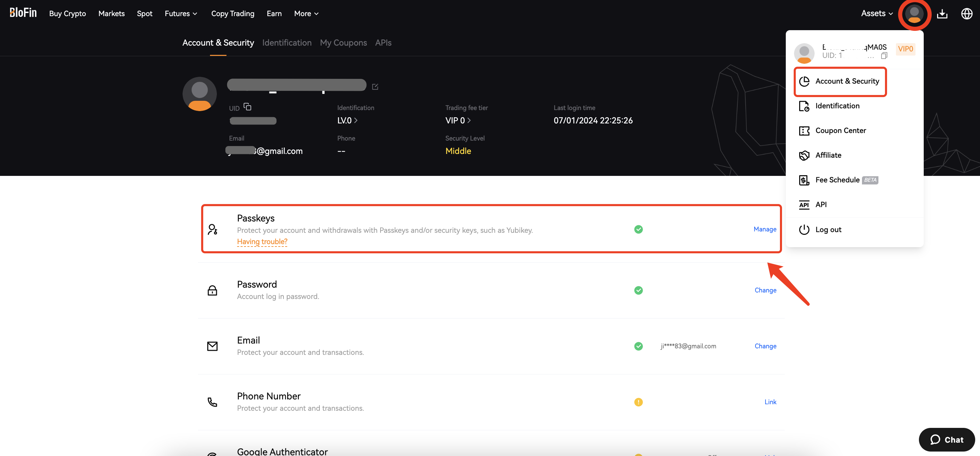Select the Account & Security tab
Image resolution: width=980 pixels, height=456 pixels.
coord(218,43)
